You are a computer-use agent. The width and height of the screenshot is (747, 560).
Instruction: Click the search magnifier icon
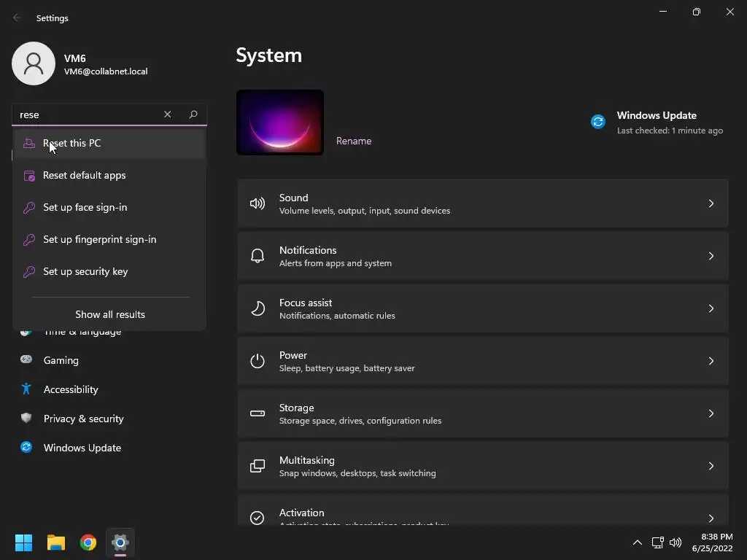click(x=193, y=114)
